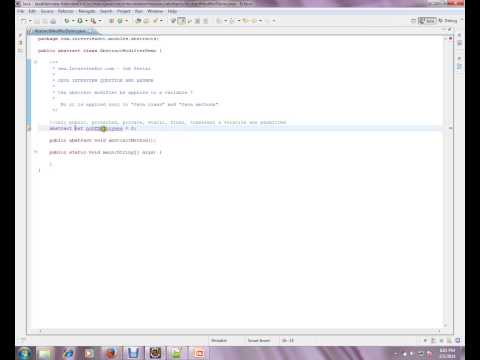Click the cursor position status field
The image size is (480, 360).
point(288,340)
